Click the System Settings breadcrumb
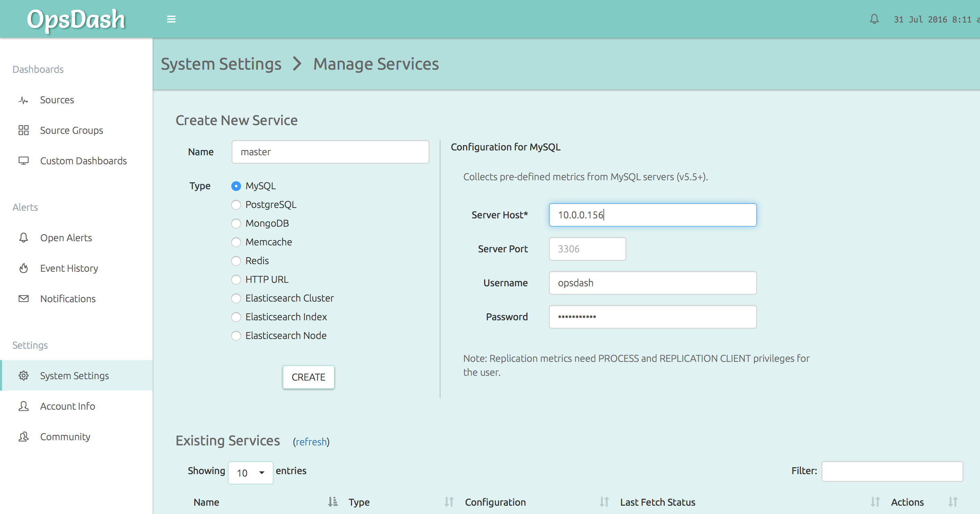Screen dimensions: 980x514 [x=221, y=64]
